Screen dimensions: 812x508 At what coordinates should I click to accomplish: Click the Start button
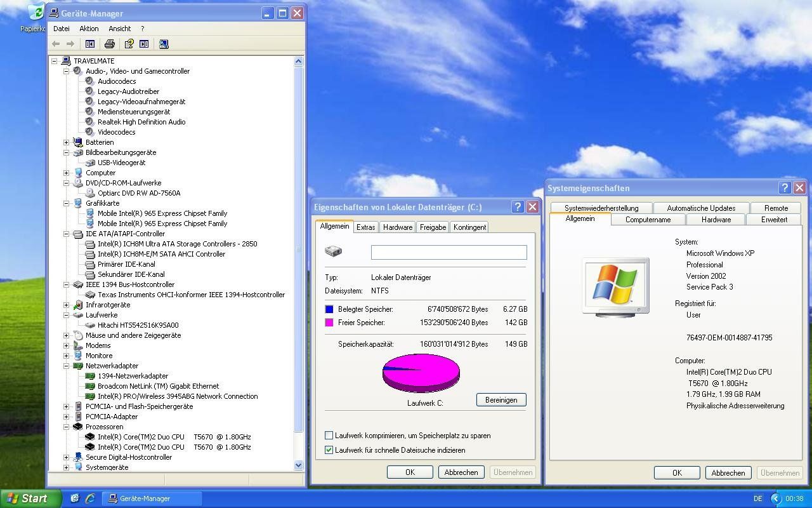30,498
